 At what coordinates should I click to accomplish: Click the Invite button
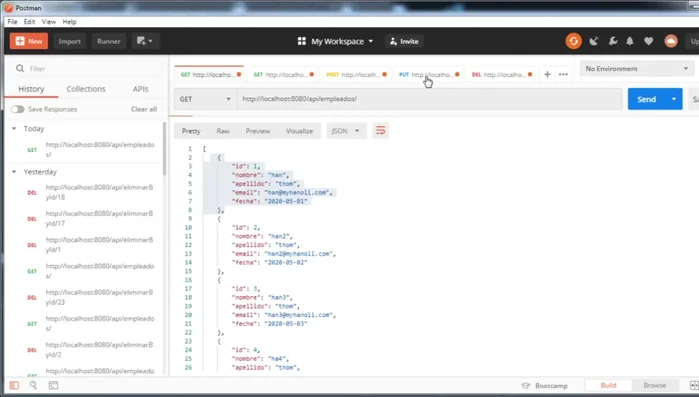pos(404,41)
